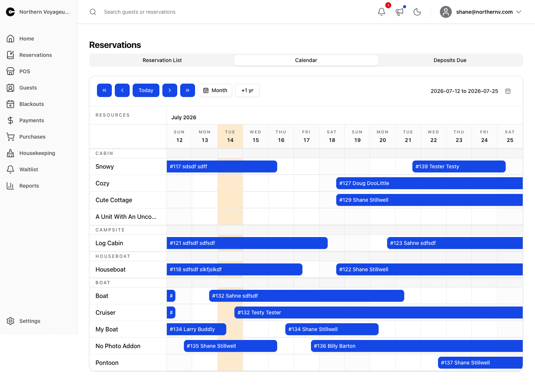Open the notifications bell icon
535x392 pixels.
click(x=382, y=12)
